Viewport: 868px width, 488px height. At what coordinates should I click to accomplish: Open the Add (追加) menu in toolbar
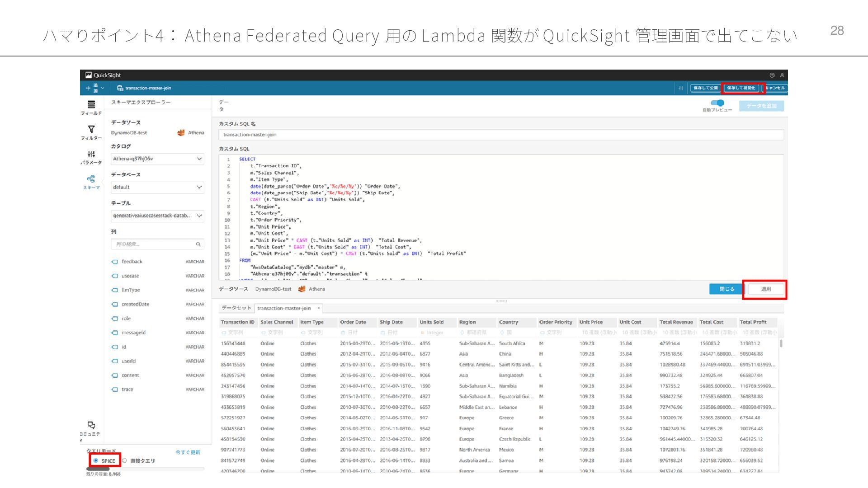pyautogui.click(x=94, y=88)
